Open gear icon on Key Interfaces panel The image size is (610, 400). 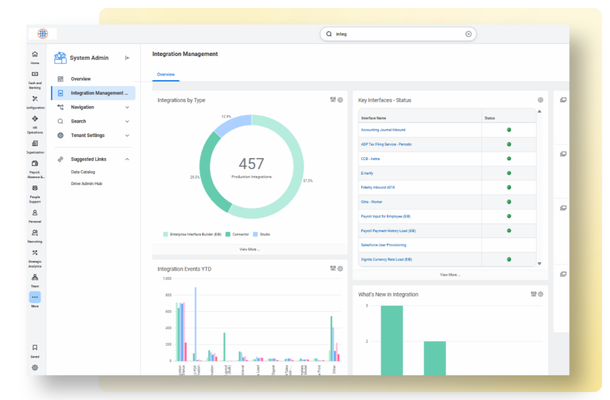click(540, 100)
